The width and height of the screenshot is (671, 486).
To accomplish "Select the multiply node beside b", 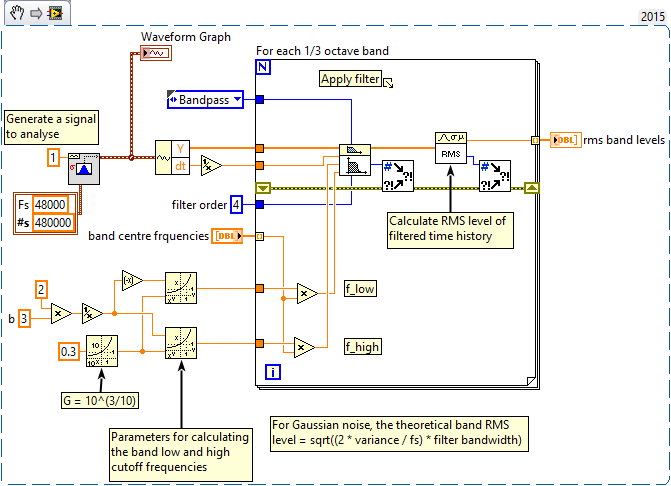I will coord(61,314).
